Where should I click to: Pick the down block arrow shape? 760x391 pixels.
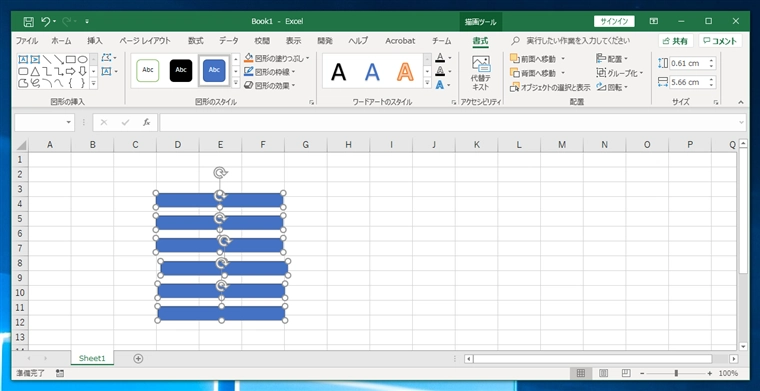[x=83, y=72]
